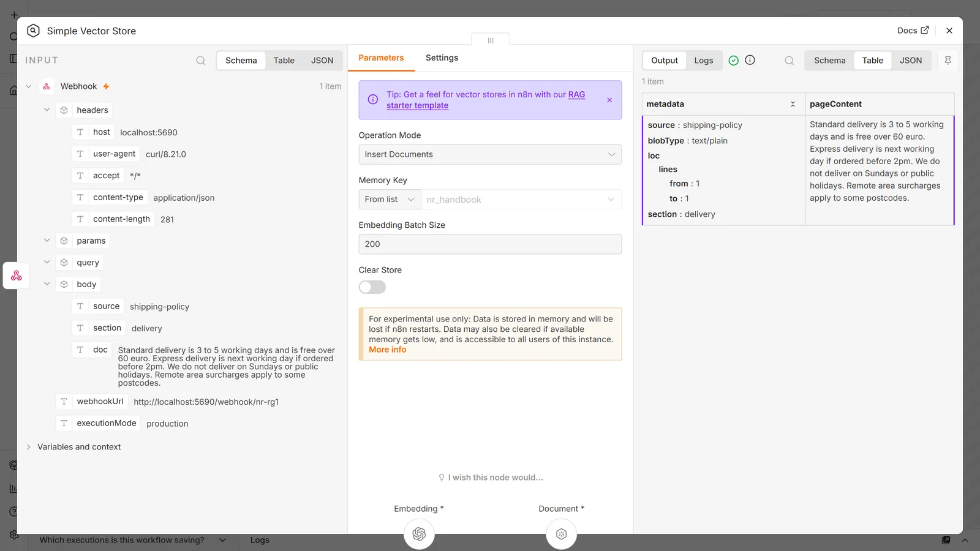Screen dimensions: 980x551
Task: Expand the query section chevron
Action: click(x=47, y=262)
